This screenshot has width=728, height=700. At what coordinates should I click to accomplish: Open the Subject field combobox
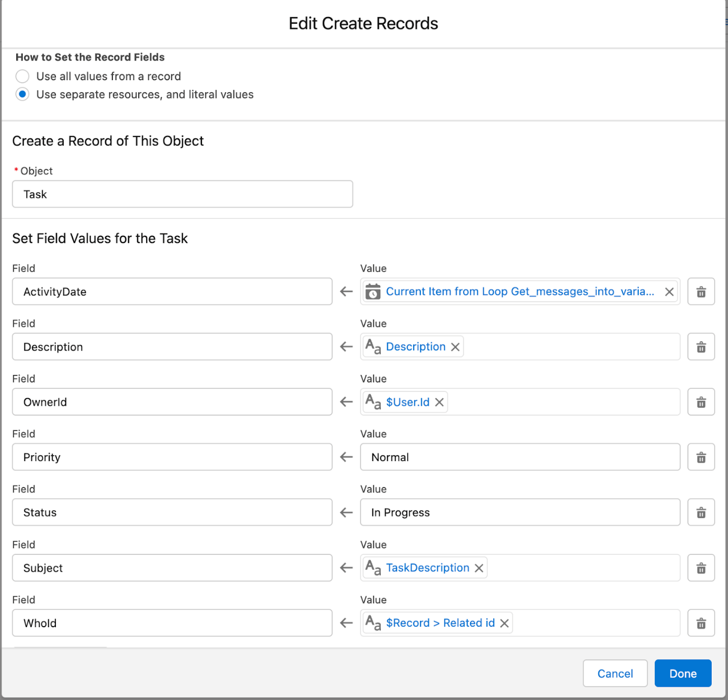(173, 568)
